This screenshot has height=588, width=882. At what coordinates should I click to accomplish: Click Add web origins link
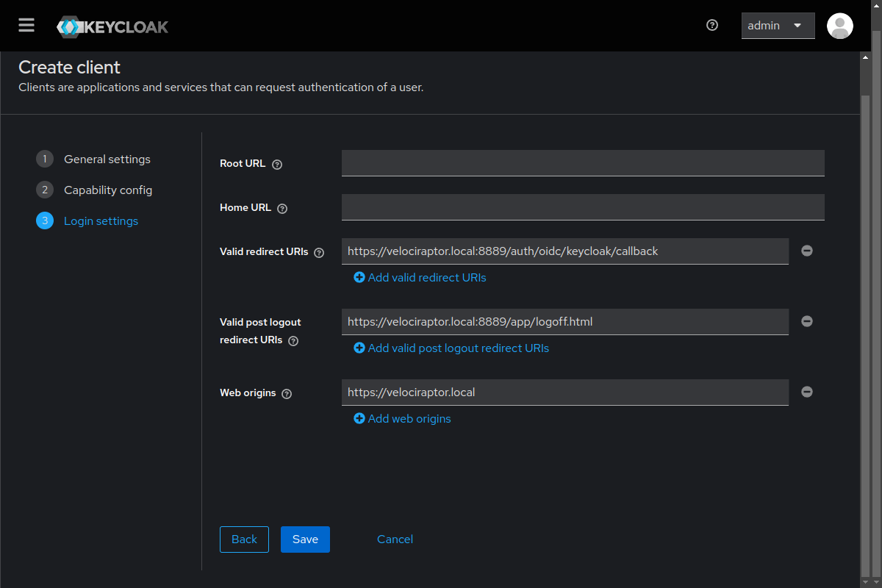403,419
